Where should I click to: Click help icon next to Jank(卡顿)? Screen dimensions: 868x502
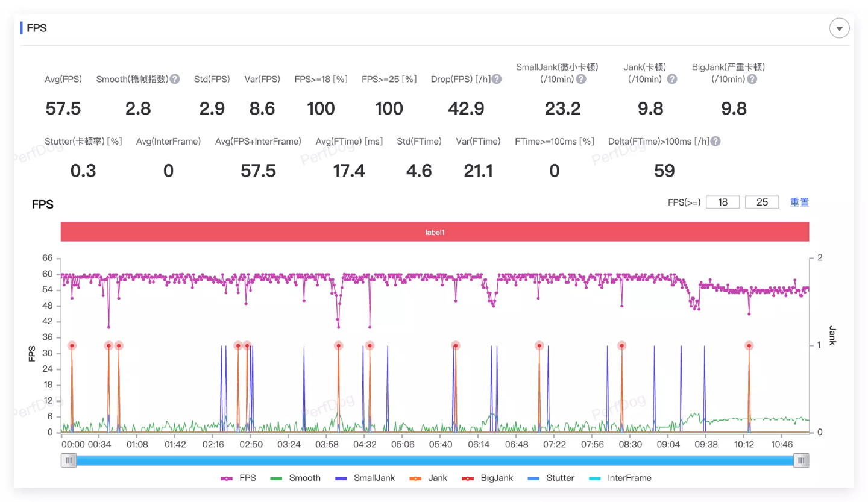point(672,79)
